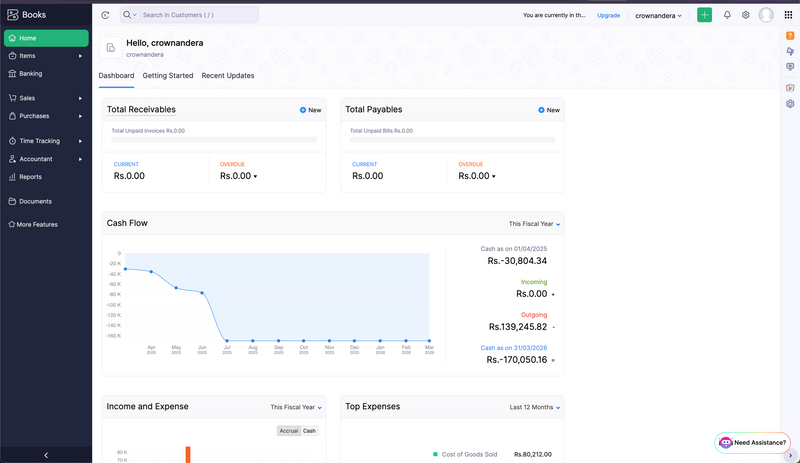Open the settings gear icon in header
The image size is (800, 463).
coord(745,15)
